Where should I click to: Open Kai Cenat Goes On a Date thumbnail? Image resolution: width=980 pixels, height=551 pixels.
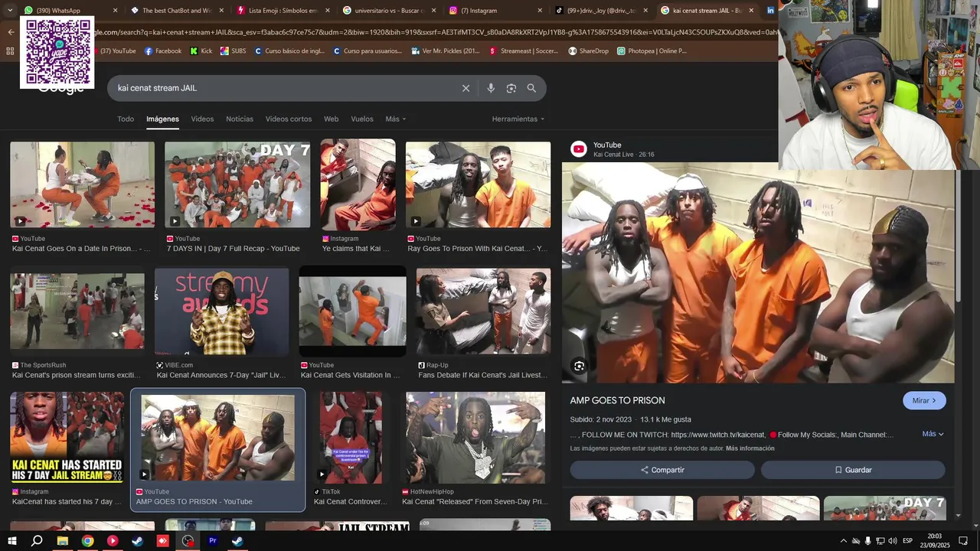82,184
